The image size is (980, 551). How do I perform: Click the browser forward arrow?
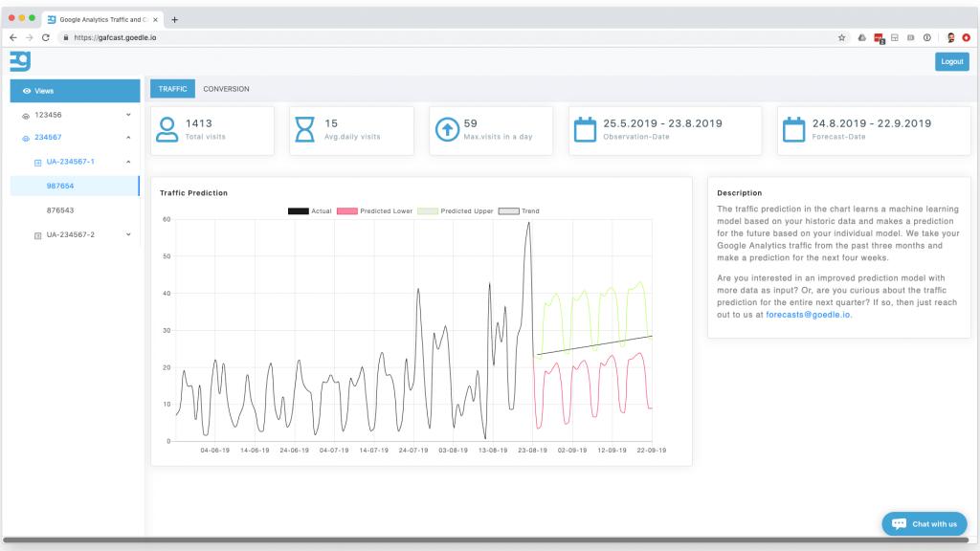click(x=30, y=37)
